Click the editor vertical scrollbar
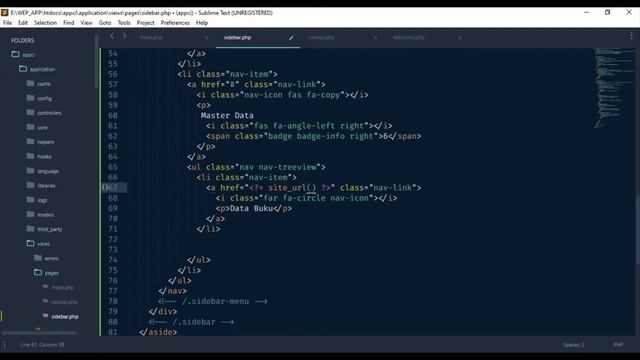Image resolution: width=640 pixels, height=360 pixels. click(638, 231)
